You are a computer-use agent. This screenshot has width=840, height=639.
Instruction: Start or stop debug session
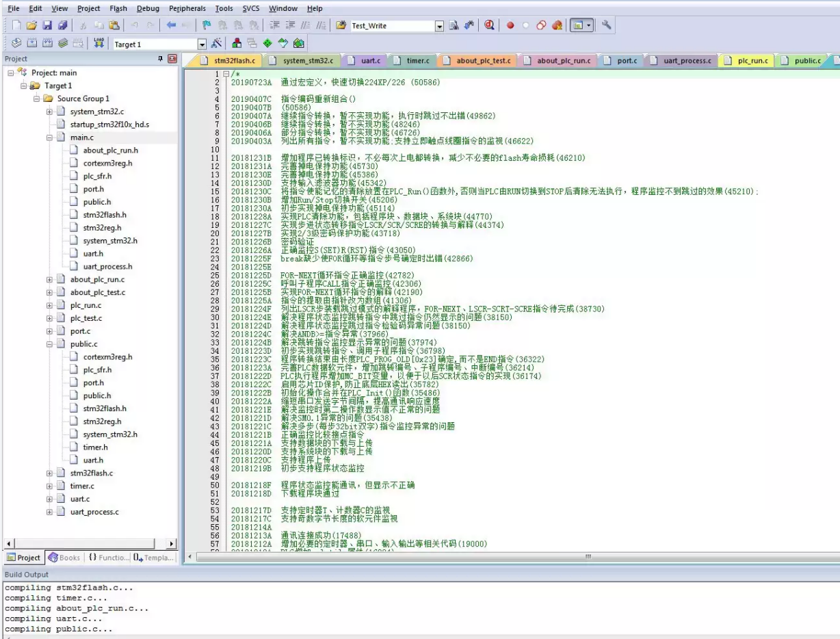[489, 25]
